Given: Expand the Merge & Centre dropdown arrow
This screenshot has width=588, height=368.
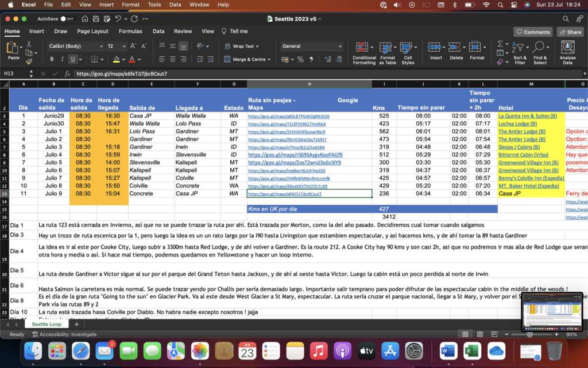Looking at the screenshot, I should tap(269, 59).
